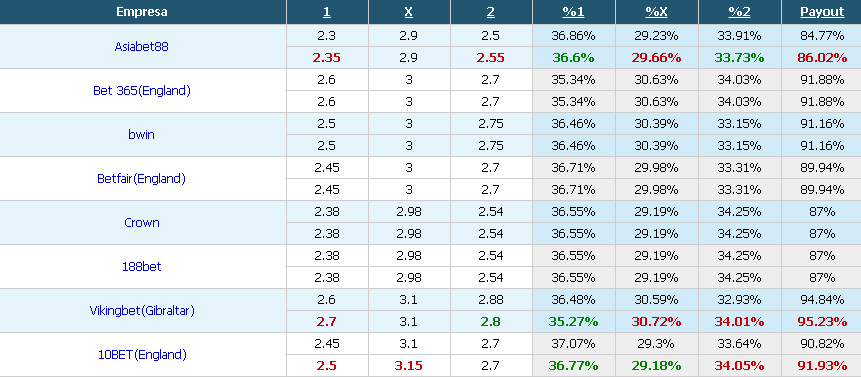This screenshot has height=377, width=861.
Task: Open the 188bet bookmaker link
Action: click(142, 266)
